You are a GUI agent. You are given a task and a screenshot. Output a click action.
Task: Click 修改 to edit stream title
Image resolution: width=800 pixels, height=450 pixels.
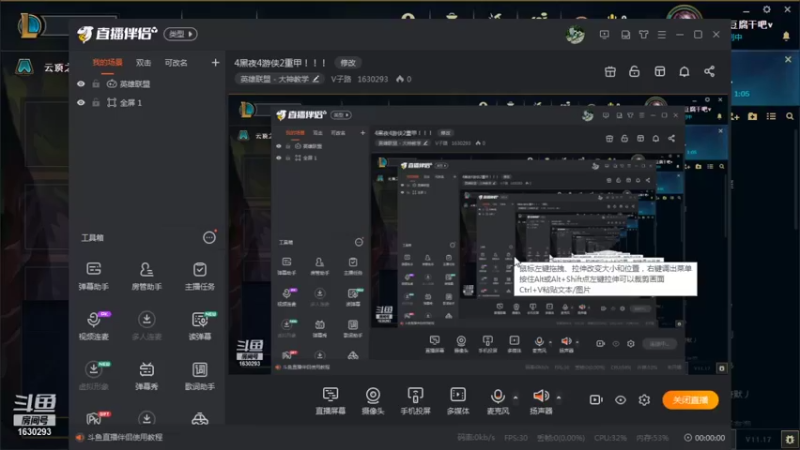click(x=348, y=63)
